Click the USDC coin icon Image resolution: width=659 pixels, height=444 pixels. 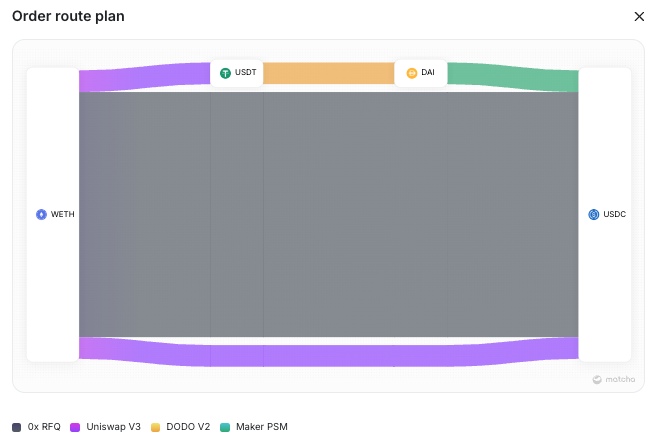[593, 214]
